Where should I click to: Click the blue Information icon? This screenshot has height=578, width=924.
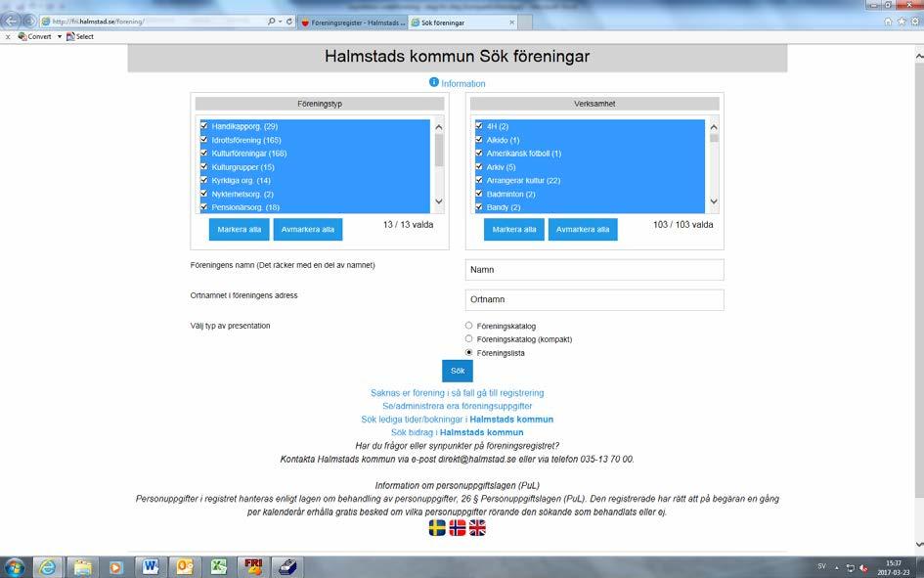(x=434, y=82)
